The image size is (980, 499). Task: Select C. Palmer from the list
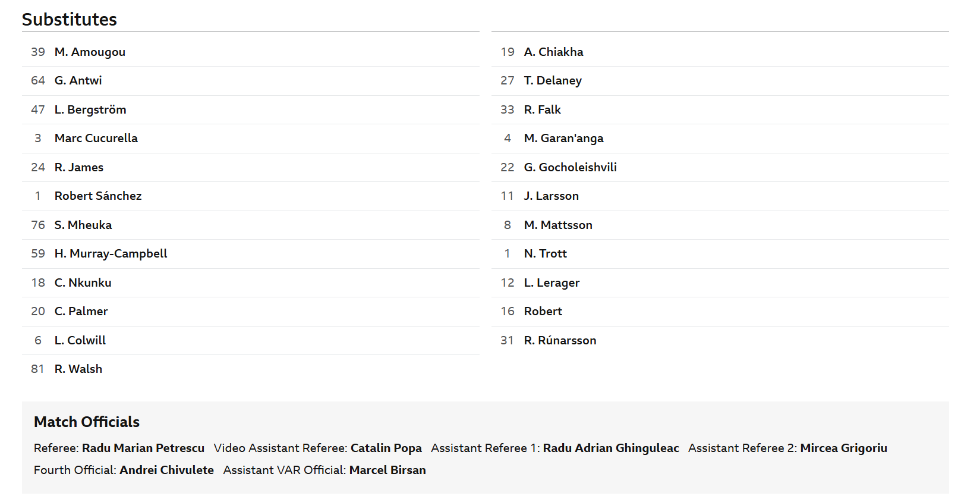[x=81, y=311]
